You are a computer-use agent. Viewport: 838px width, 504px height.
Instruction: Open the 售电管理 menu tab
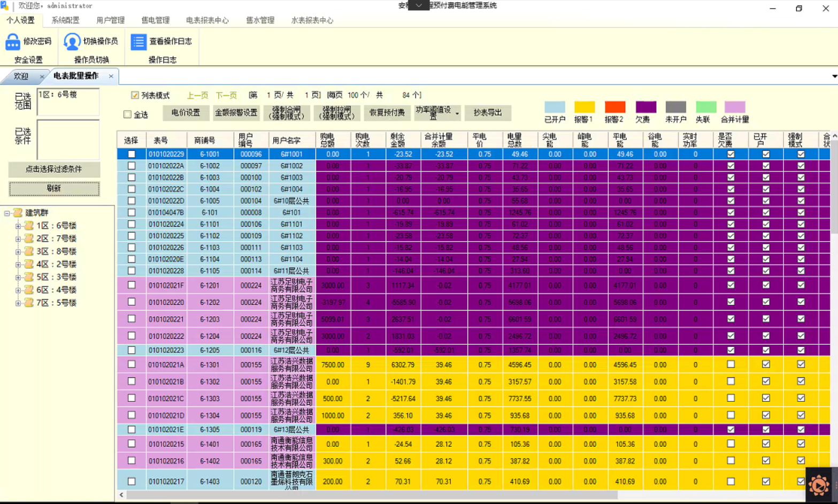155,20
